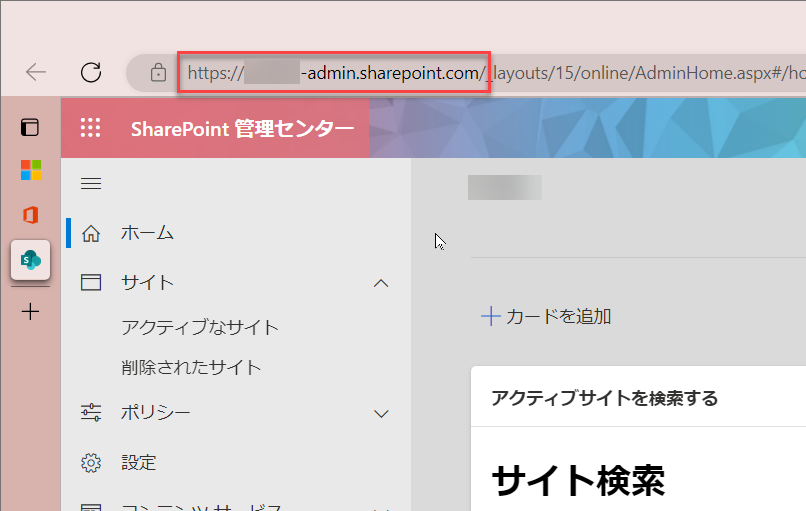806x511 pixels.
Task: Click the gear icon beside 設定
Action: tap(91, 463)
